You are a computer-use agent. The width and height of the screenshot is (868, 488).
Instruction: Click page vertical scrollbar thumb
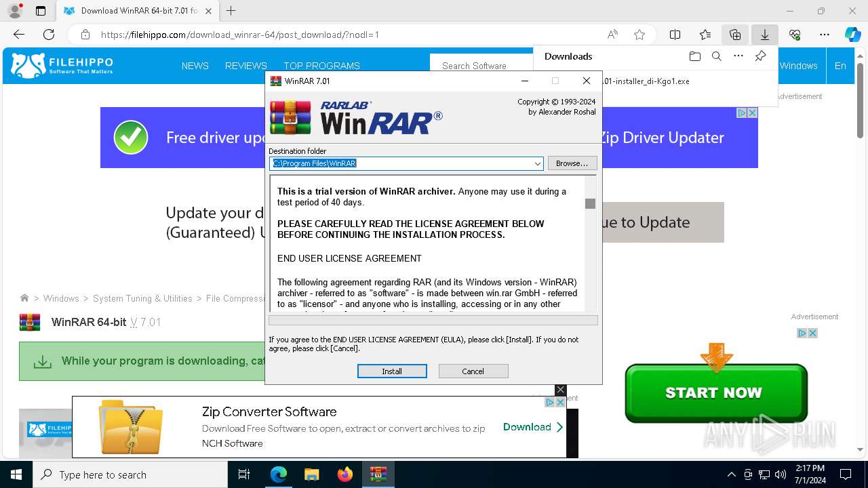click(861, 102)
